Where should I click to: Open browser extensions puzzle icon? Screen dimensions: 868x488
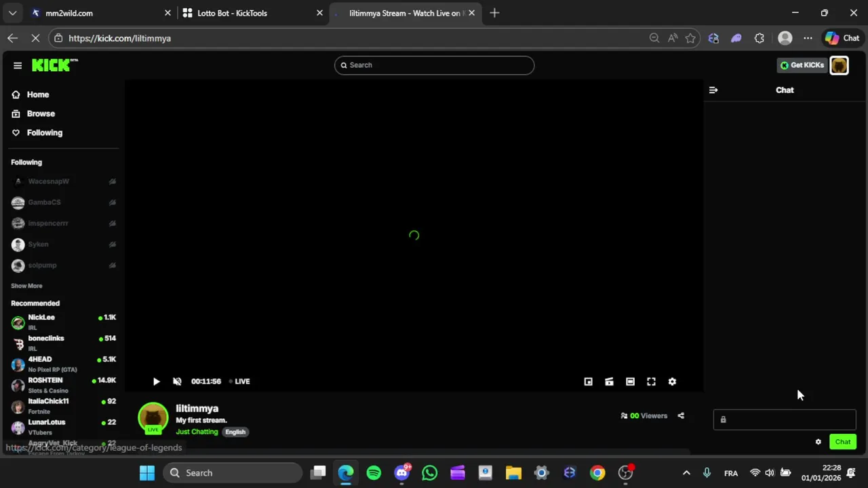pos(759,39)
